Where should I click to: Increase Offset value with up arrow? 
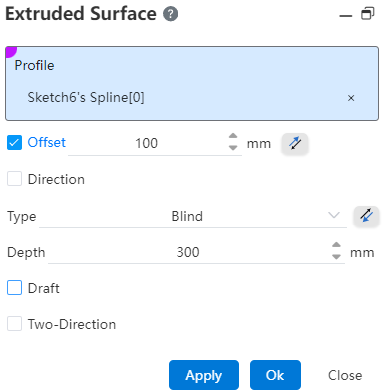(233, 137)
